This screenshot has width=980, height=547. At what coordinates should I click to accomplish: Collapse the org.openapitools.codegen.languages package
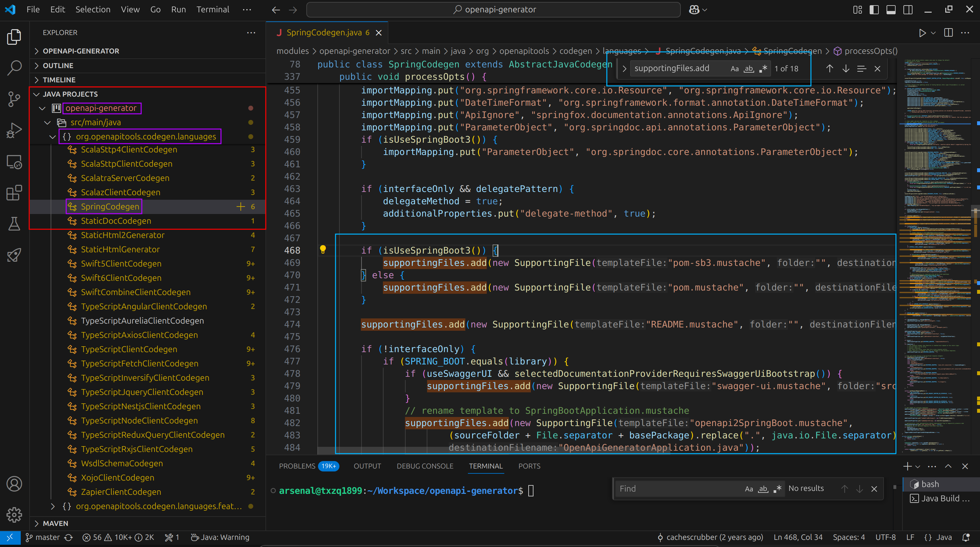point(53,137)
